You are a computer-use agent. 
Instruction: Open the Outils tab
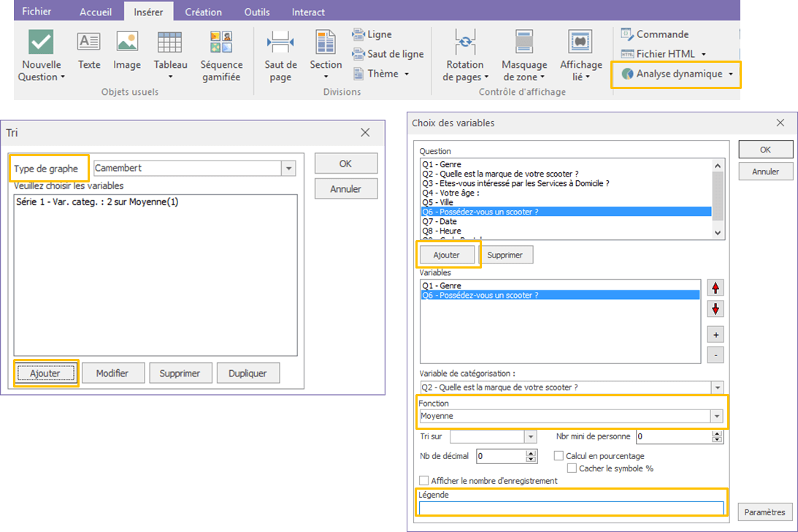click(257, 12)
